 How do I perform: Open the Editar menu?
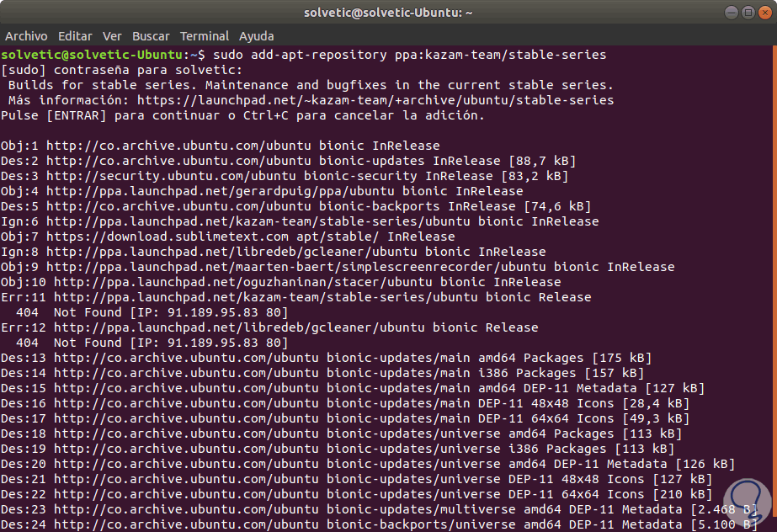point(75,36)
